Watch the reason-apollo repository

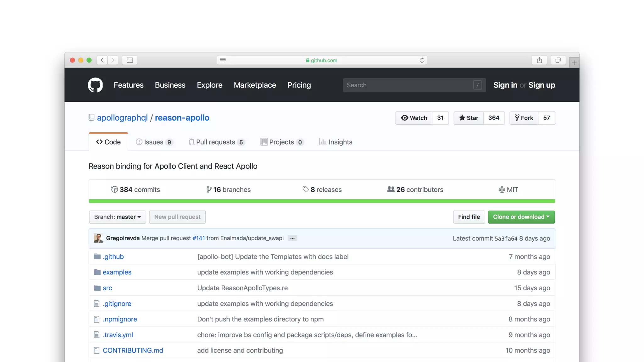pyautogui.click(x=414, y=118)
